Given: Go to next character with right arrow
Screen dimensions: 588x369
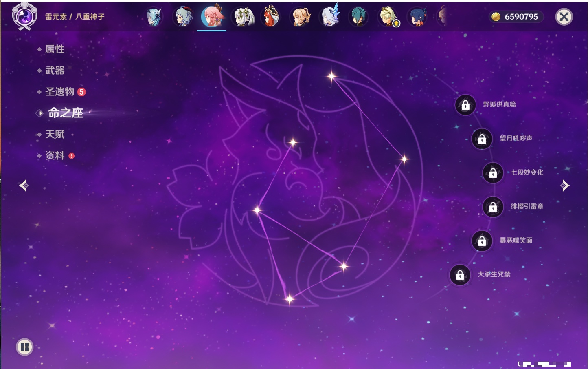Looking at the screenshot, I should [x=565, y=186].
